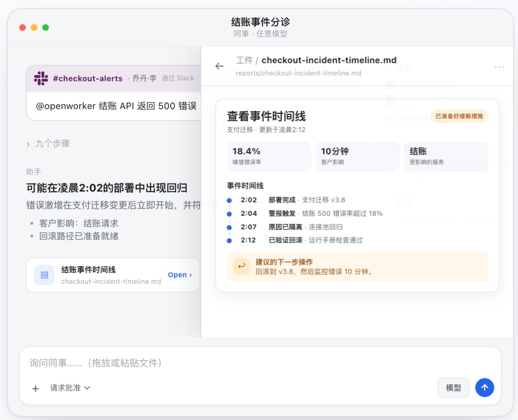Open the three-dot more options menu

point(499,67)
